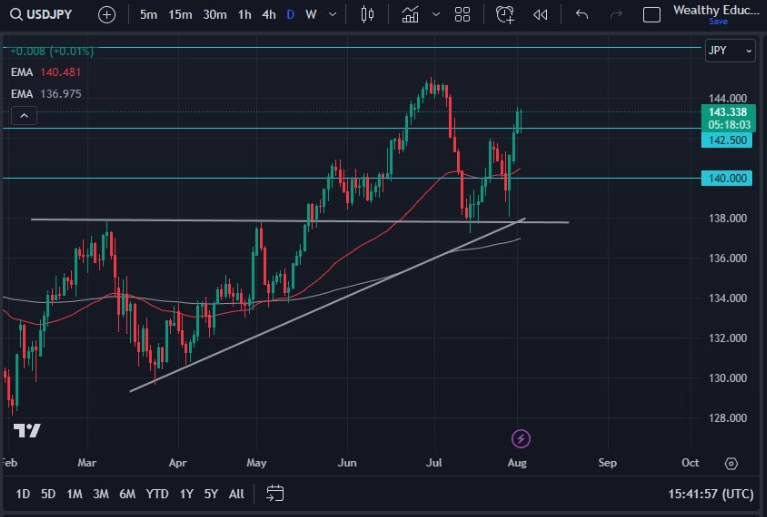Screen dimensions: 767x517
Task: Open the go-to-date calendar icon
Action: pyautogui.click(x=275, y=493)
